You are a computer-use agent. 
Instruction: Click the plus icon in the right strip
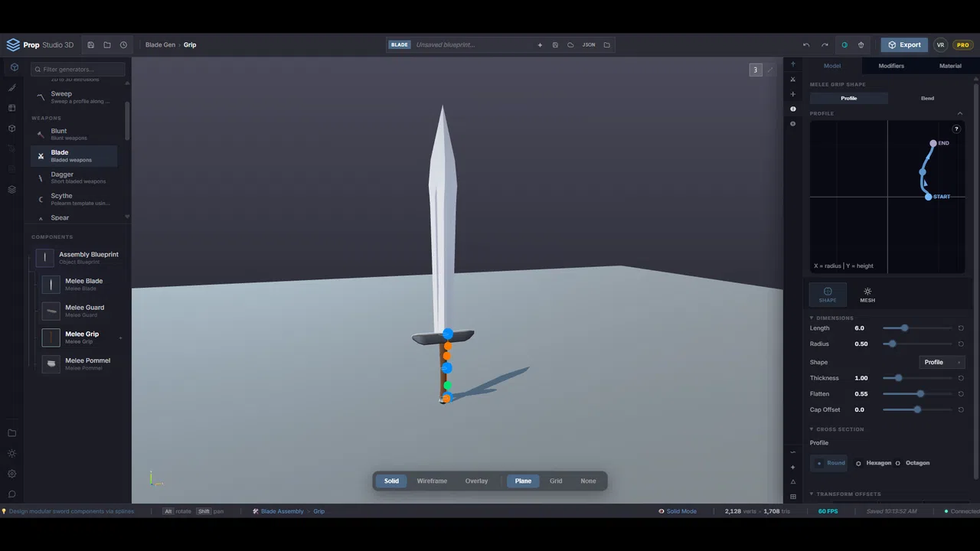pos(793,94)
